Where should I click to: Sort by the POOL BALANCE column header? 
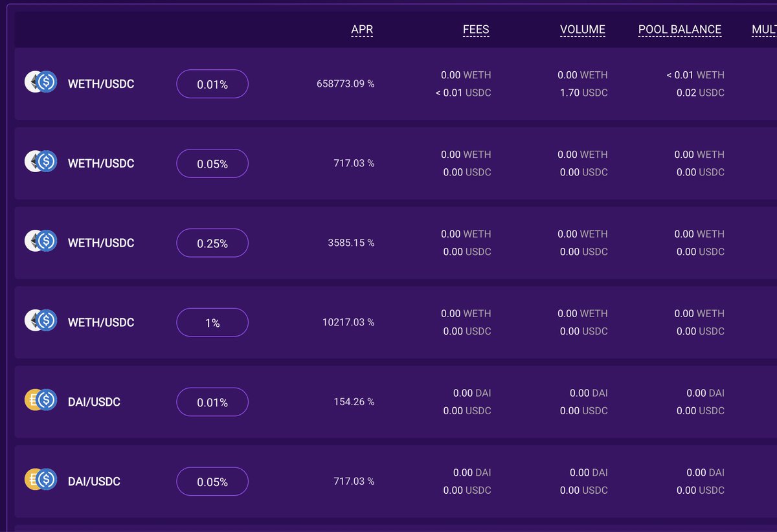click(x=680, y=30)
